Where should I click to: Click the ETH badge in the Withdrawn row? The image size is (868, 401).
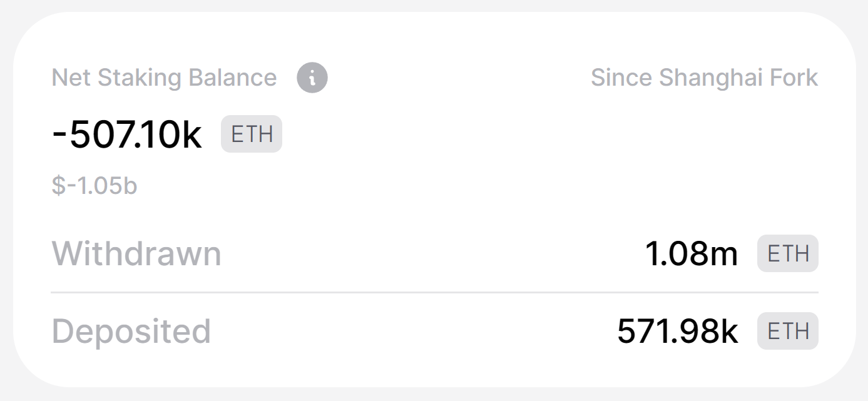[x=788, y=254]
